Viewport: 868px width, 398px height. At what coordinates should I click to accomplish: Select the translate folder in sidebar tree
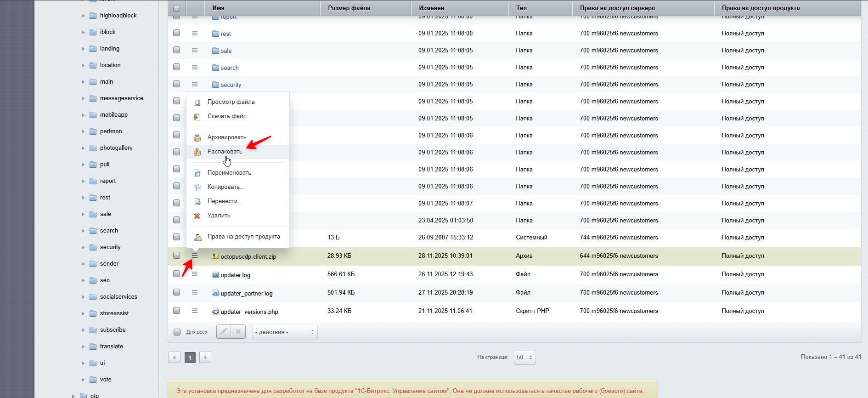112,346
